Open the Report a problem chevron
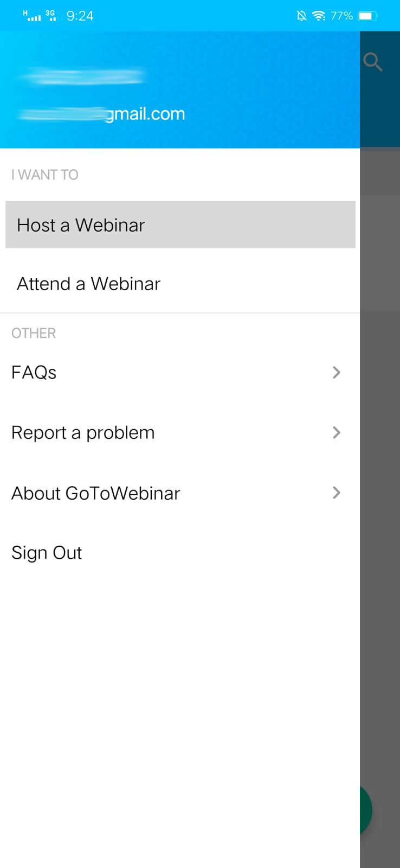Screen dimensions: 400x868 tap(336, 432)
